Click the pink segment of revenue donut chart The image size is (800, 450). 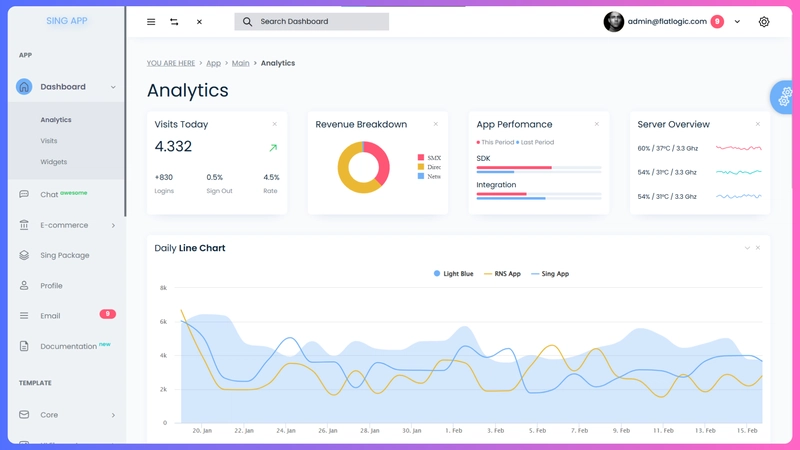click(x=380, y=157)
